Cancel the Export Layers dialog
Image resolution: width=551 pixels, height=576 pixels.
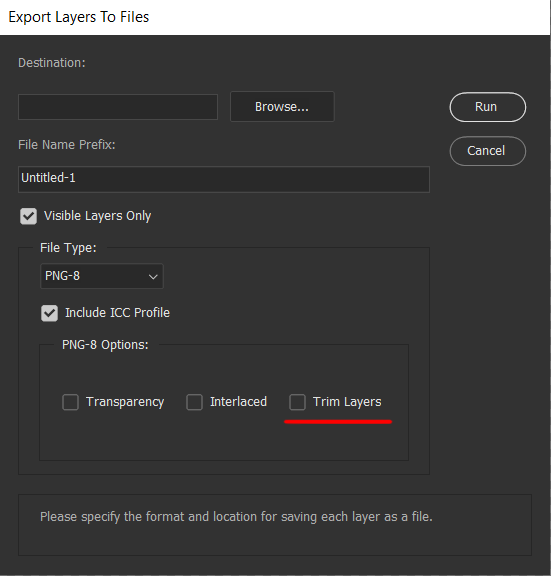coord(487,151)
